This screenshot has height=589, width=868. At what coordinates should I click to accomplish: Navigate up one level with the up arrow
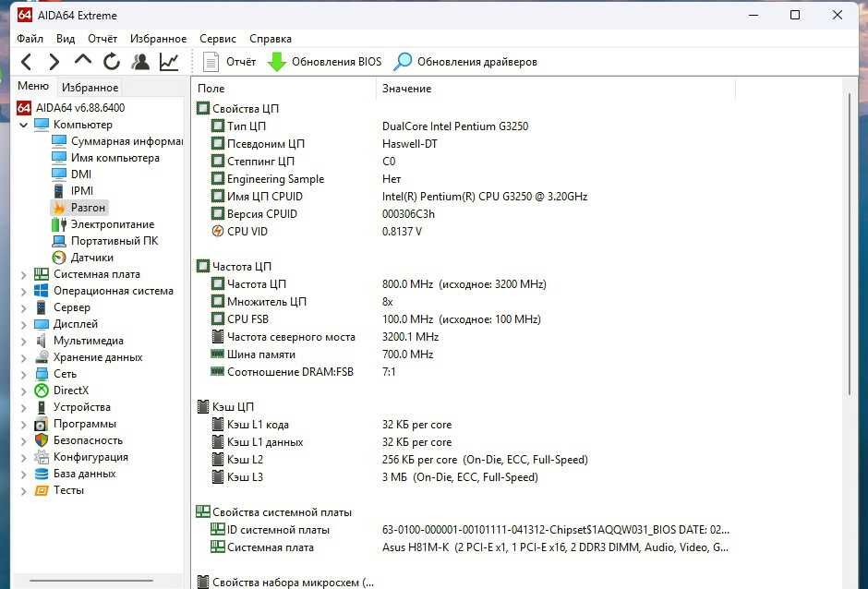[83, 59]
